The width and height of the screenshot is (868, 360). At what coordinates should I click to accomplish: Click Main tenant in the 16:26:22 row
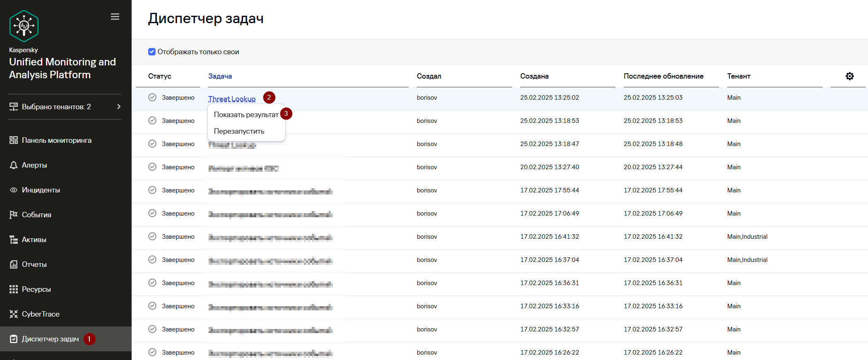point(734,353)
